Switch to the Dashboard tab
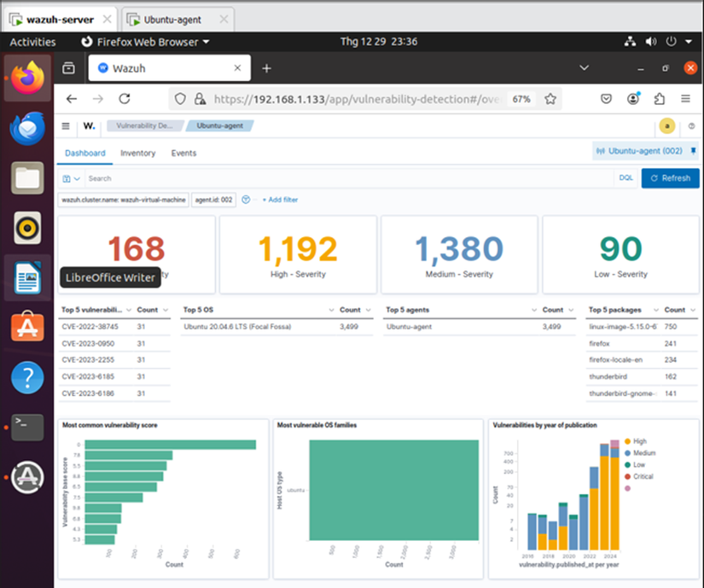The height and width of the screenshot is (588, 704). click(84, 153)
